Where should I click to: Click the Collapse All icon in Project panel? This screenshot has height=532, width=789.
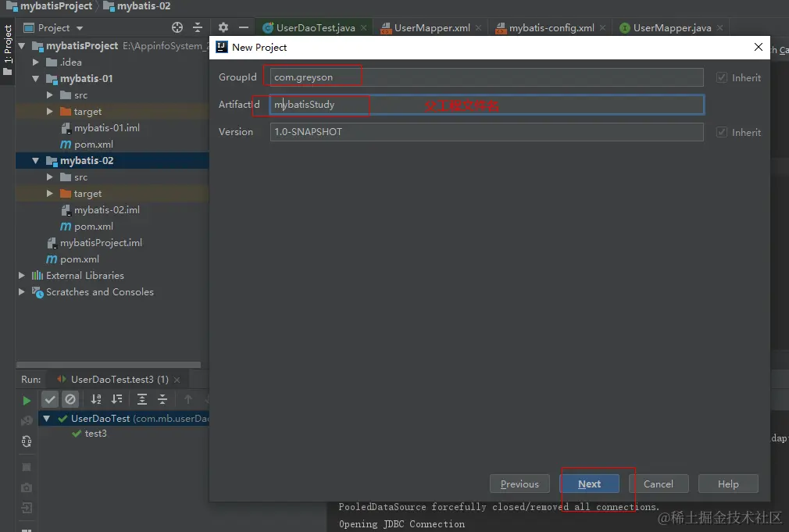coord(198,27)
